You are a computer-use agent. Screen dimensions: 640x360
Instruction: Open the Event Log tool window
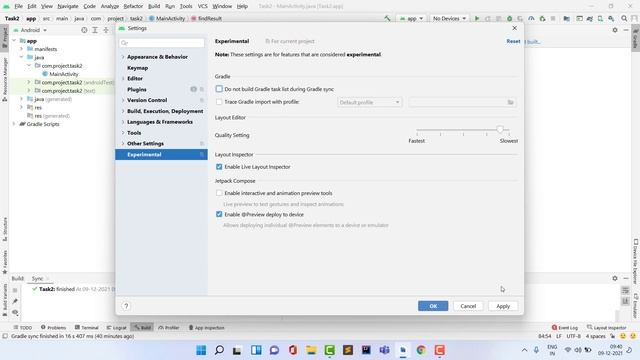[564, 327]
